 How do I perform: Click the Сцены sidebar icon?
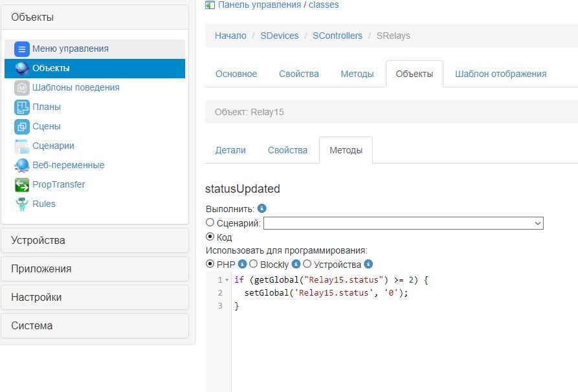22,127
